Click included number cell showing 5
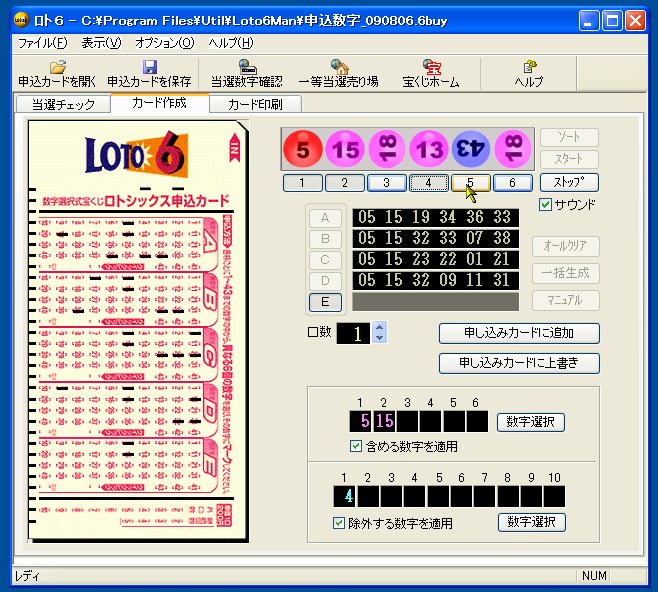The width and height of the screenshot is (658, 592). pos(360,421)
